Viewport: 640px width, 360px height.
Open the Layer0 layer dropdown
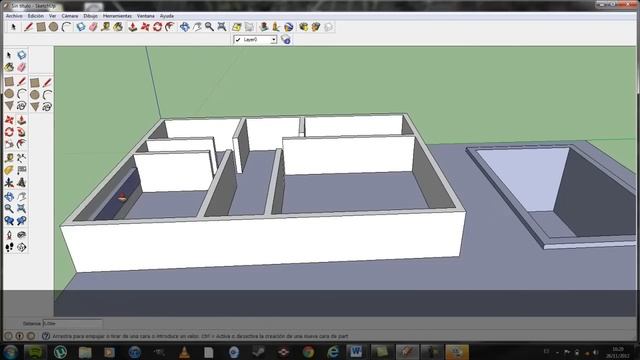(x=255, y=40)
